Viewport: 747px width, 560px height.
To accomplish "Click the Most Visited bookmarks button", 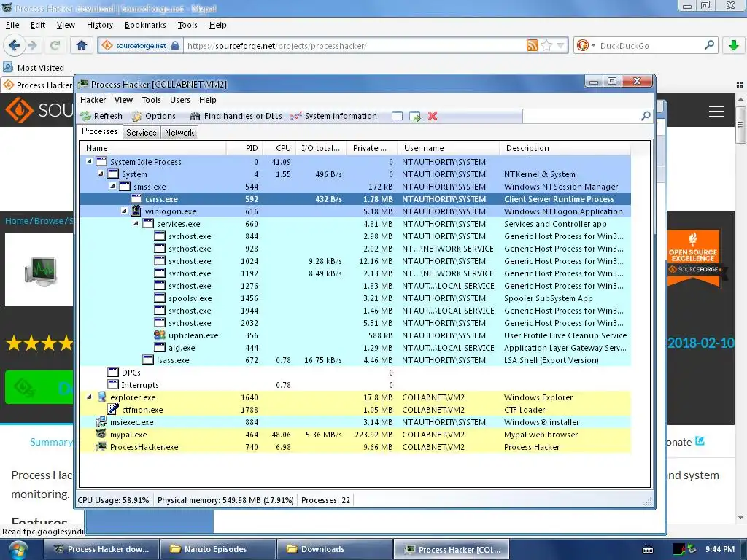I will 34,68.
